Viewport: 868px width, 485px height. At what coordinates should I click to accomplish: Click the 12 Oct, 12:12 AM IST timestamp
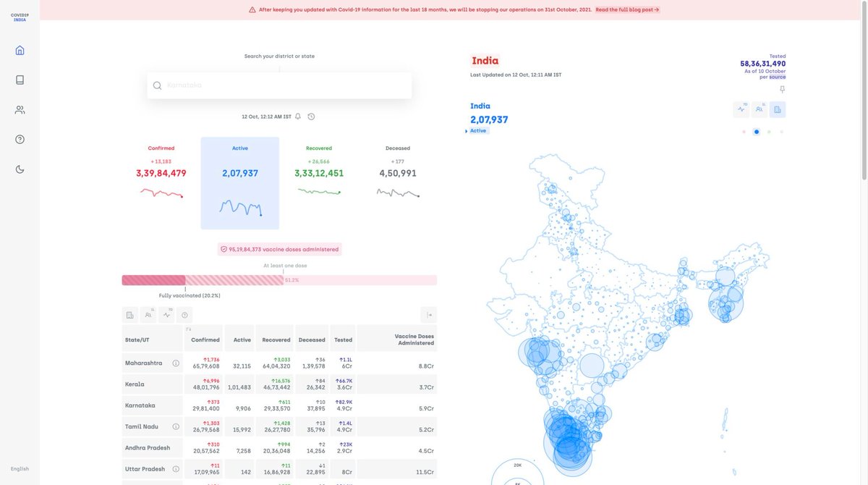point(266,116)
